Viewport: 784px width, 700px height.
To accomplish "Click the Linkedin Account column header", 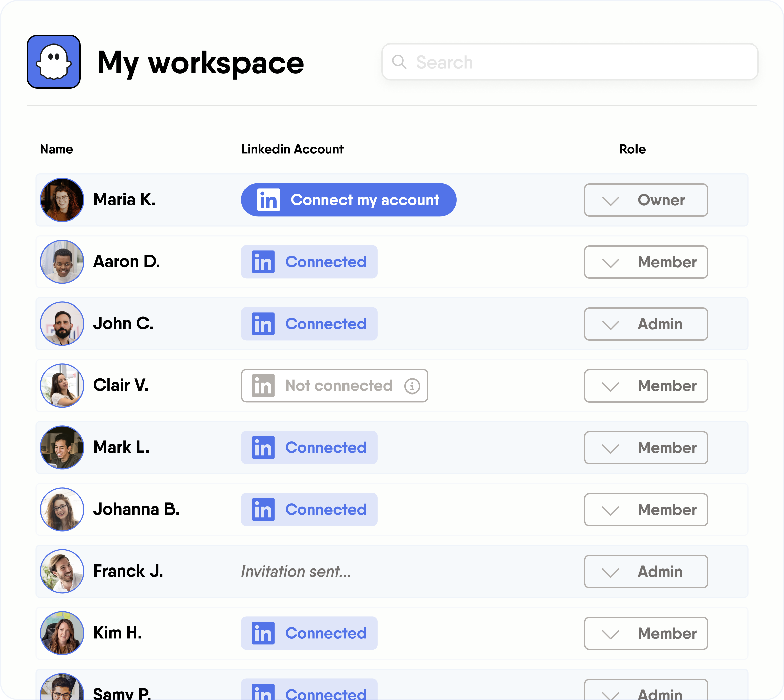I will coord(292,149).
